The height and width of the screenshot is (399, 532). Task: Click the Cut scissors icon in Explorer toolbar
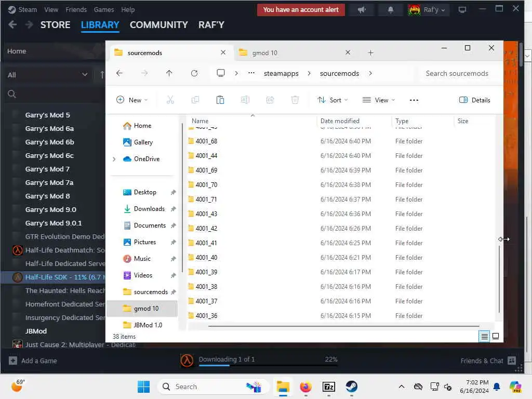coord(170,100)
